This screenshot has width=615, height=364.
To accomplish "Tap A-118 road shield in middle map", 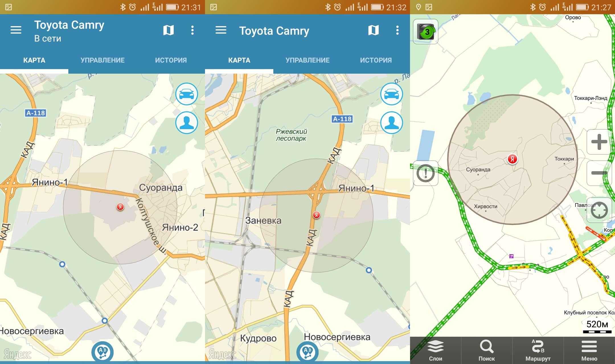I will pos(342,119).
